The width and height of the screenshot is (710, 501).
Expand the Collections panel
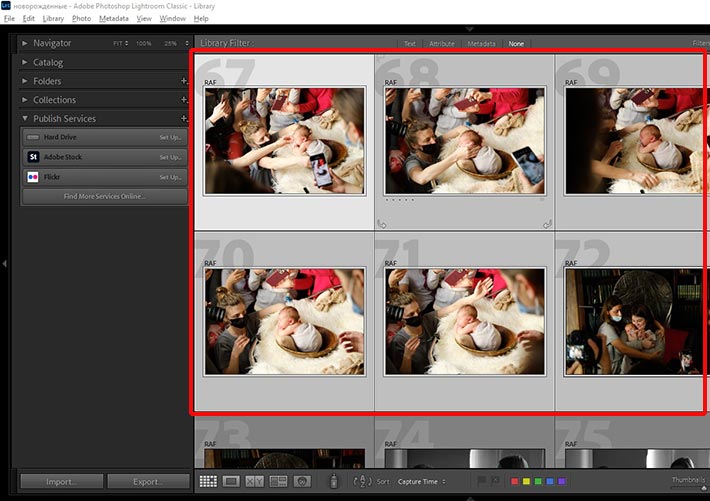tap(25, 99)
